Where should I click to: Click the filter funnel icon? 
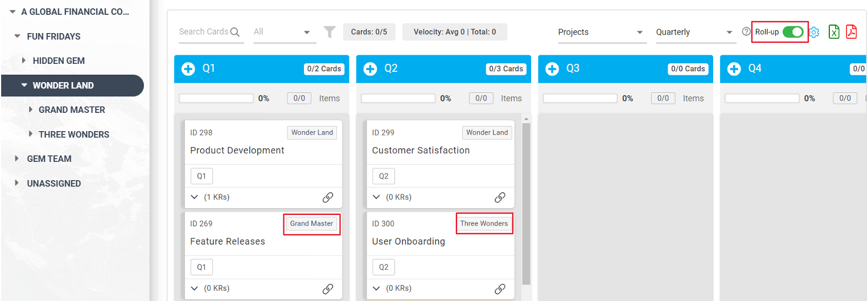click(330, 32)
